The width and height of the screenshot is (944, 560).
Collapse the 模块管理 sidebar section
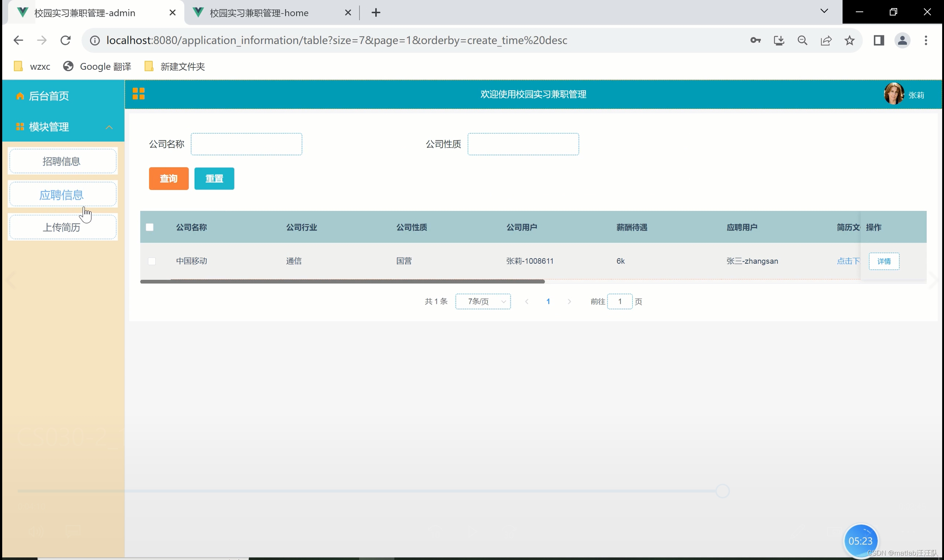109,127
